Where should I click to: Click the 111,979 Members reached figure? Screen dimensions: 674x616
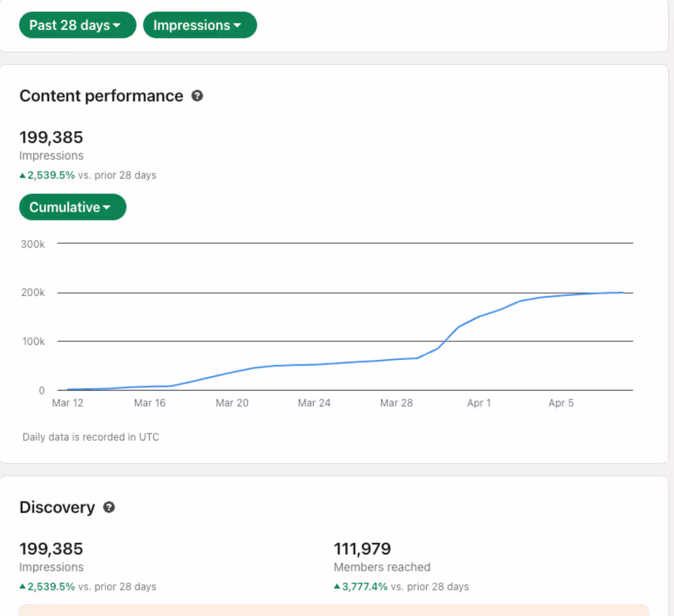[362, 549]
